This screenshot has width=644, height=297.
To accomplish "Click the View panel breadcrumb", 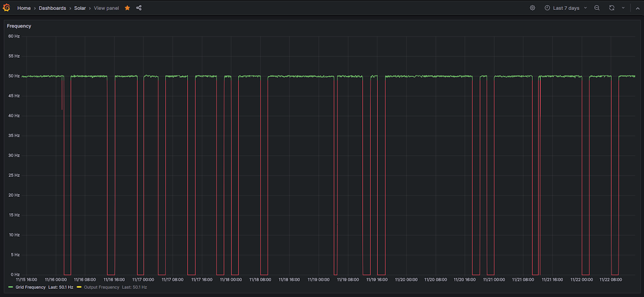I will click(106, 8).
